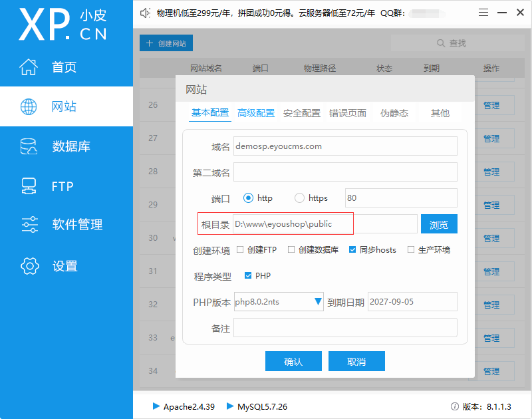Viewport: 532px width, 419px height.
Task: Enable the 创建FTP checkbox
Action: click(x=240, y=249)
